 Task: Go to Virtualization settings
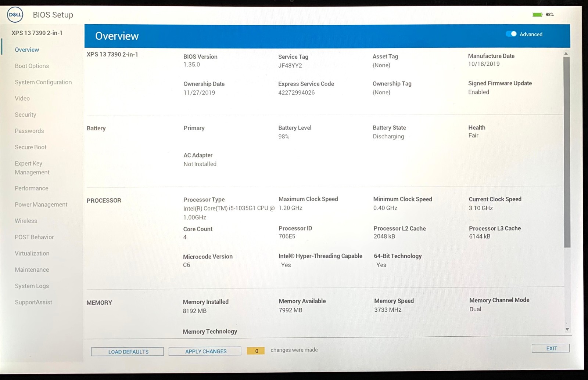32,253
